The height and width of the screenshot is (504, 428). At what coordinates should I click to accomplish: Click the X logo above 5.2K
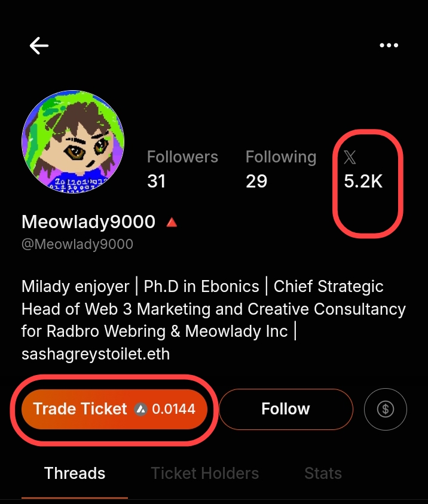point(350,157)
